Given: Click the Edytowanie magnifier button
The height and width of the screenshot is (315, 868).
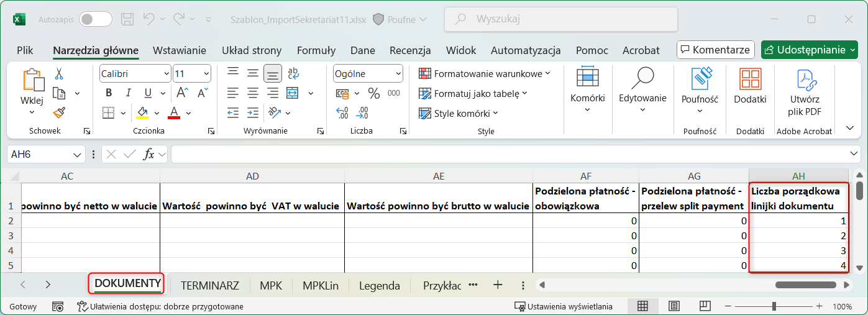Looking at the screenshot, I should (x=642, y=91).
